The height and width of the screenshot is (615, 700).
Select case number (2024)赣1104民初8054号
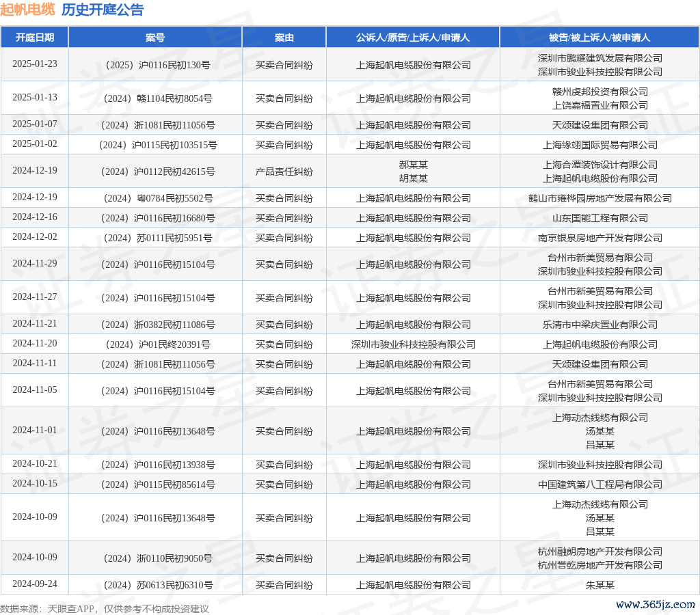tap(158, 98)
